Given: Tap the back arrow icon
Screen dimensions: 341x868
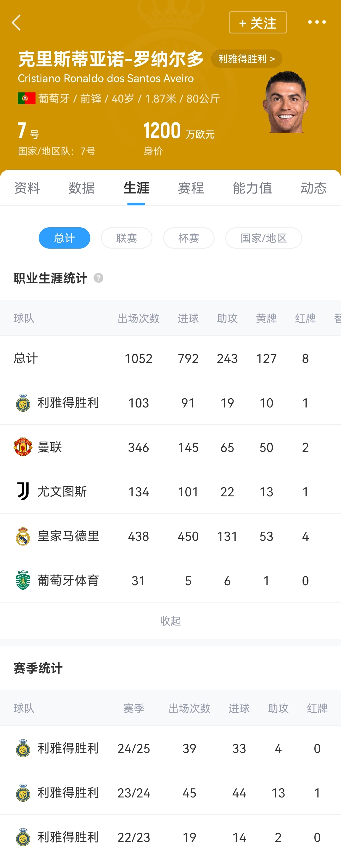Looking at the screenshot, I should [x=16, y=23].
